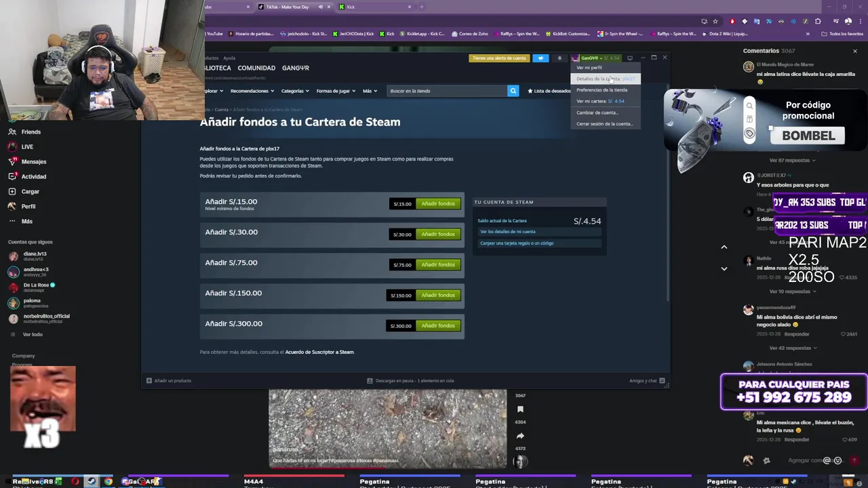Open TikTok Actividad in sidebar
The width and height of the screenshot is (868, 488).
point(27,176)
